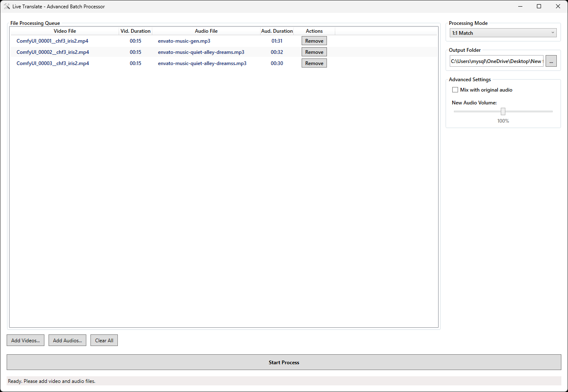568x392 pixels.
Task: Click the dropdown arrow beside 1:1 Match
Action: pos(553,33)
